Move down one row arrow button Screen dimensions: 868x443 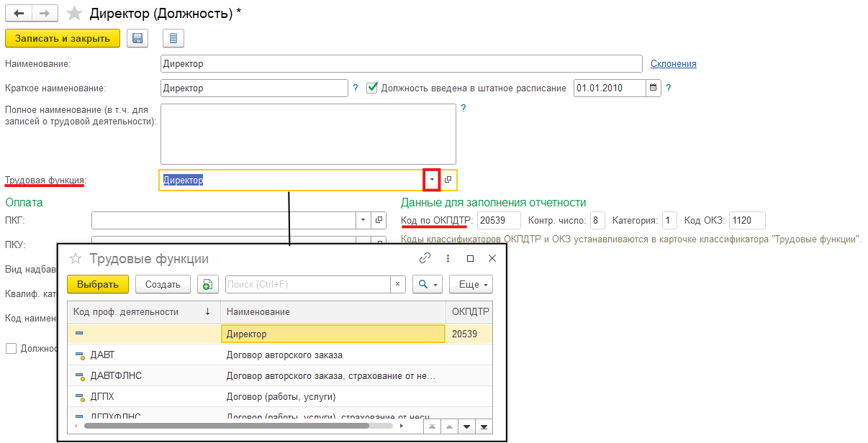(x=466, y=426)
